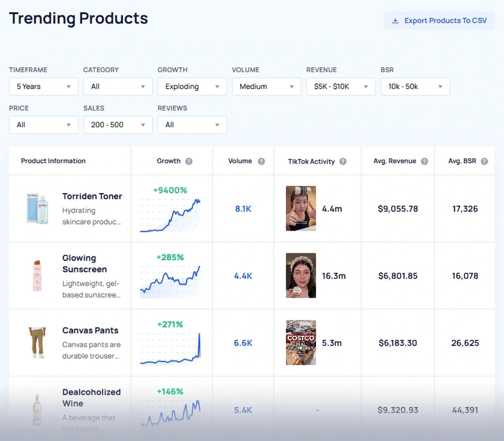The height and width of the screenshot is (441, 504).
Task: Open the Timeframe dropdown set to 5 Years
Action: tap(43, 86)
